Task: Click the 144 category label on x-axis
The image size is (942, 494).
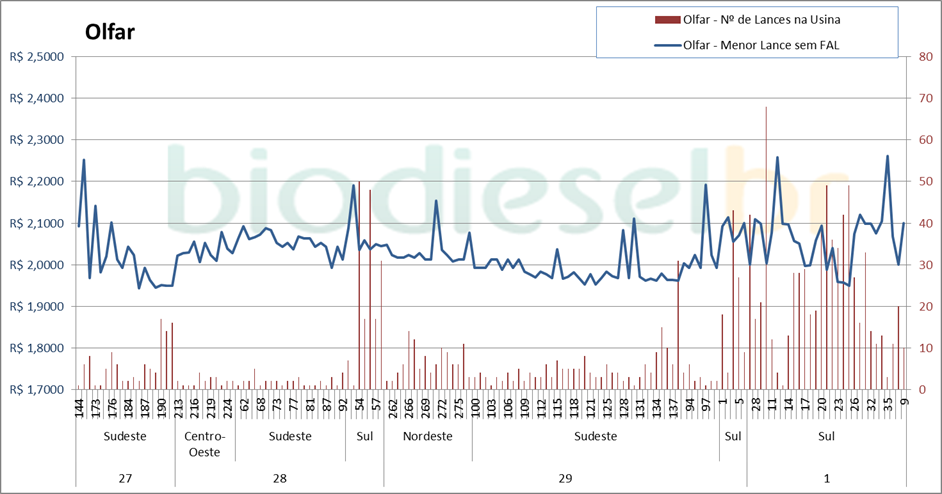Action: (79, 408)
